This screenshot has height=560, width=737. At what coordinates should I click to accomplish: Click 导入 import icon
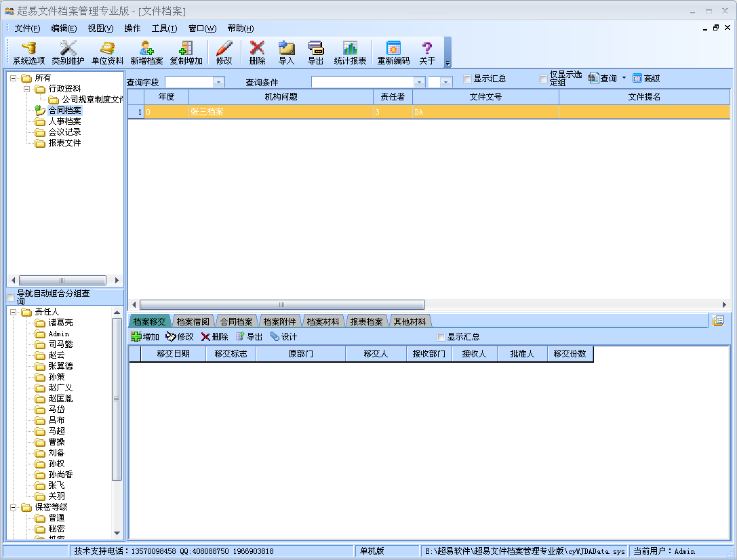point(286,53)
